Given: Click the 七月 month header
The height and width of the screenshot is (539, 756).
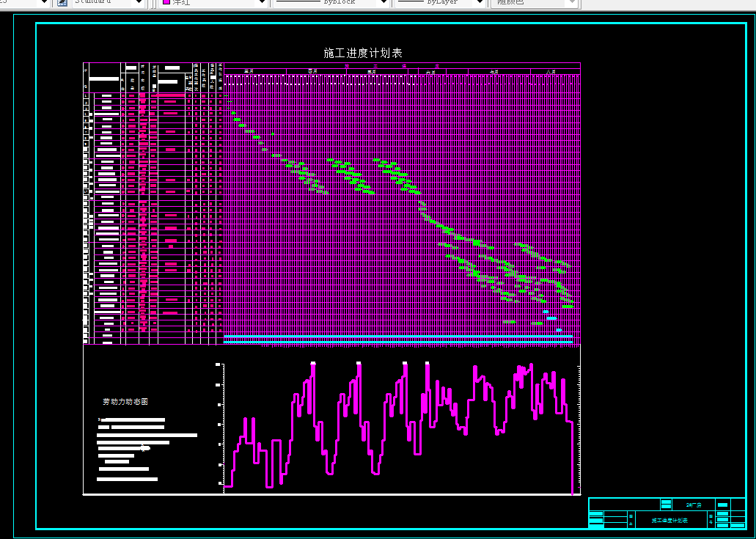Looking at the screenshot, I should [x=494, y=72].
